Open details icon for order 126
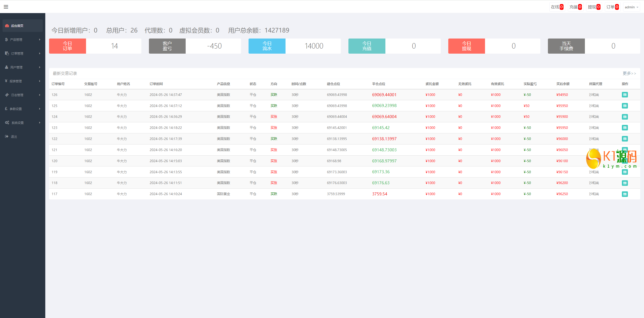Screen dimensions: 644x318 625,95
